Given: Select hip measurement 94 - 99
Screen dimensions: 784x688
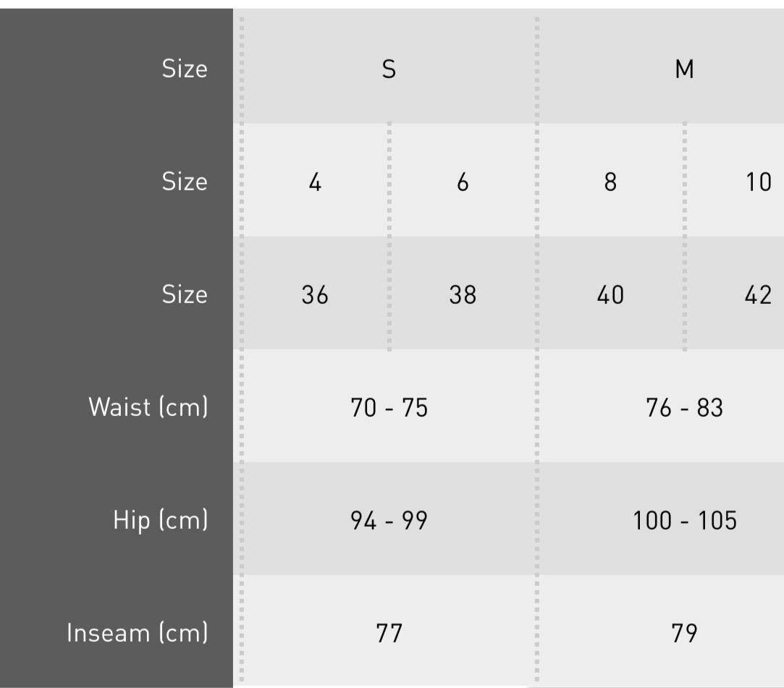Looking at the screenshot, I should coord(389,521).
